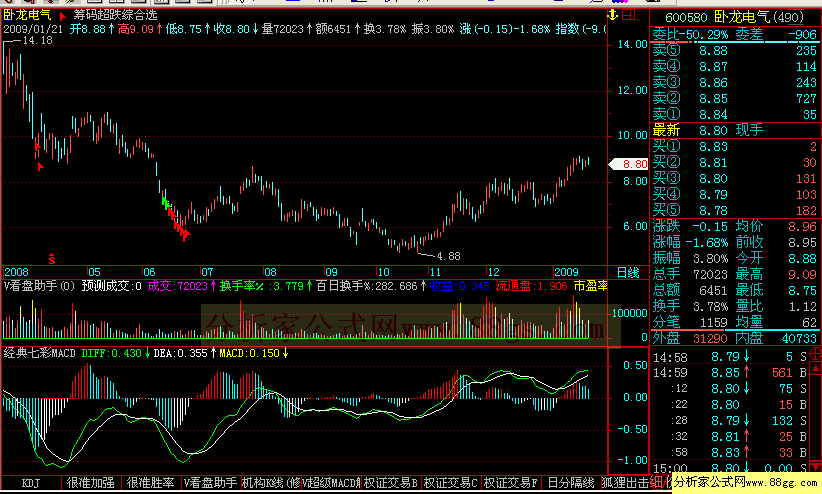
Task: Click the 卖③ 8.86 order row
Action: [734, 82]
